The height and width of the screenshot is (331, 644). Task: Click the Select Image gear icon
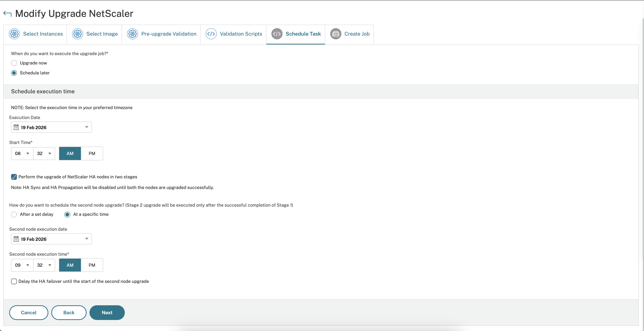tap(78, 34)
